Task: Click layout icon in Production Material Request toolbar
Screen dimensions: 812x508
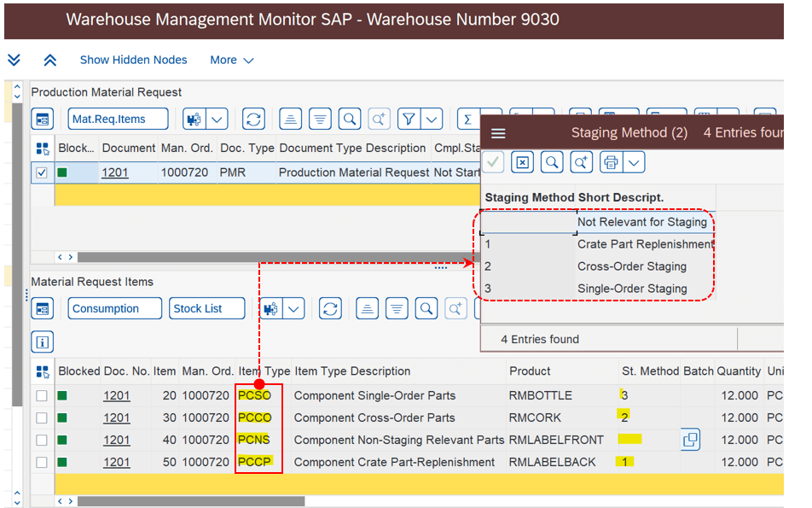Action: [194, 120]
